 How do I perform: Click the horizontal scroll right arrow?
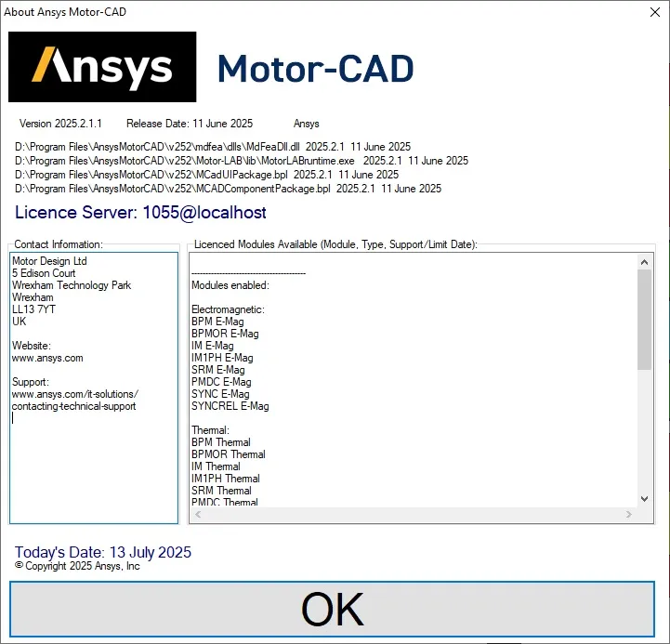click(628, 515)
